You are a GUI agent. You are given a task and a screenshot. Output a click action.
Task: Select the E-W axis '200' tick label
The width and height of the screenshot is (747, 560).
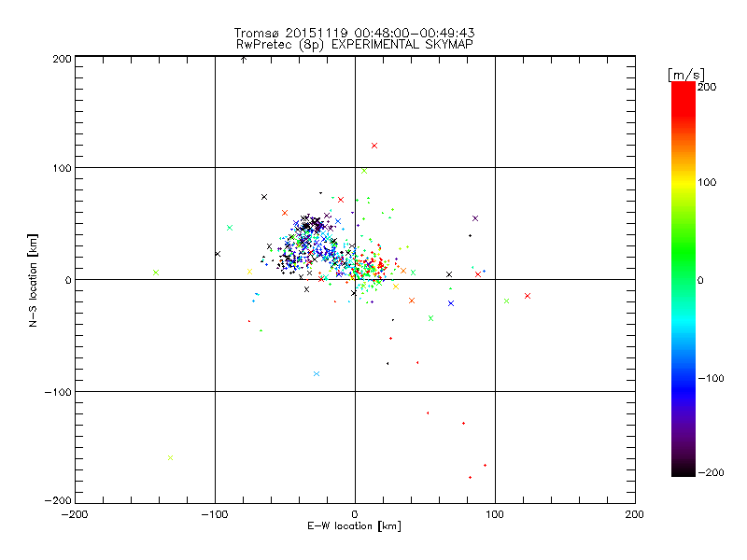[635, 514]
